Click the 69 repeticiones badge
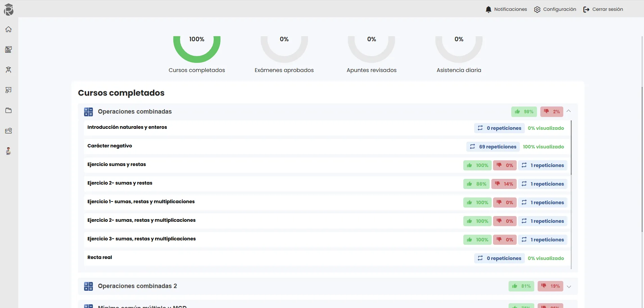This screenshot has height=308, width=644. point(493,147)
